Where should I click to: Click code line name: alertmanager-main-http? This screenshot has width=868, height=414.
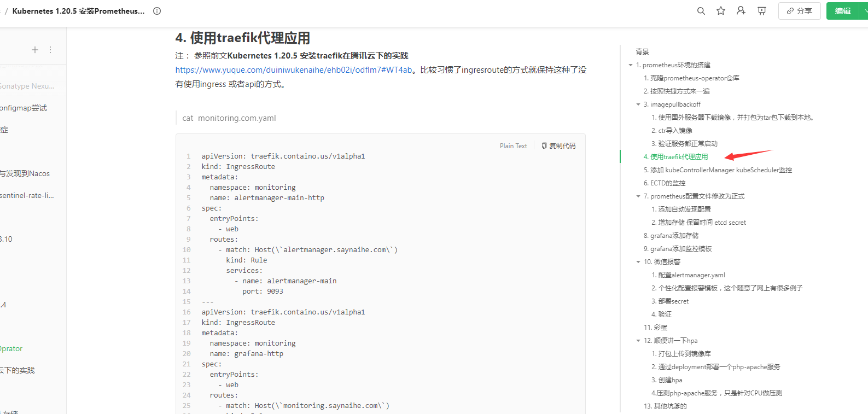pos(267,198)
